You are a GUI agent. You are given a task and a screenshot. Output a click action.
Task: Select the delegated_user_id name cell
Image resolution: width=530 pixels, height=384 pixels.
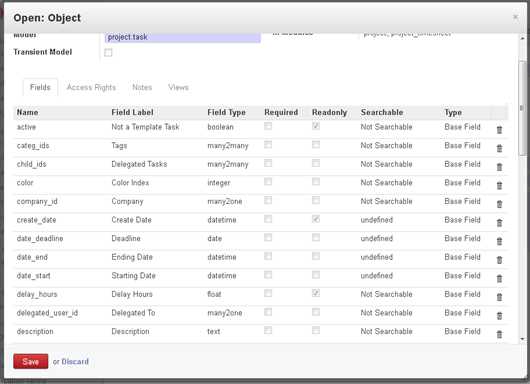coord(47,313)
